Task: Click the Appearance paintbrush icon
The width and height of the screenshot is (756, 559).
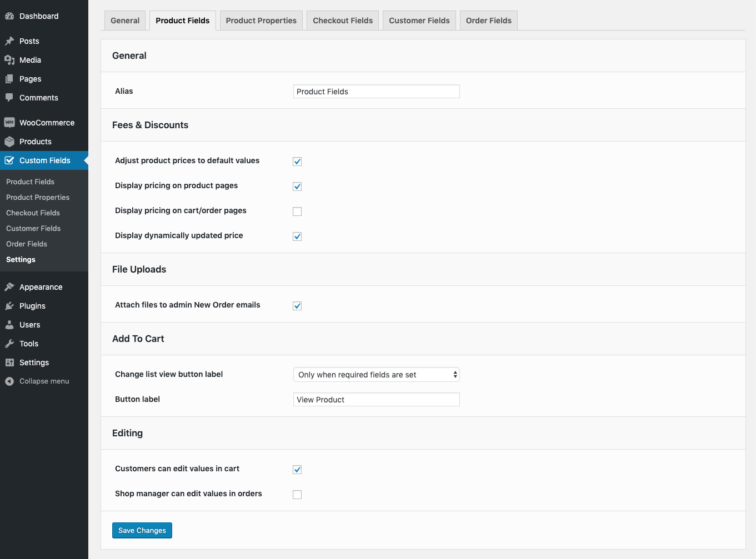Action: point(9,287)
